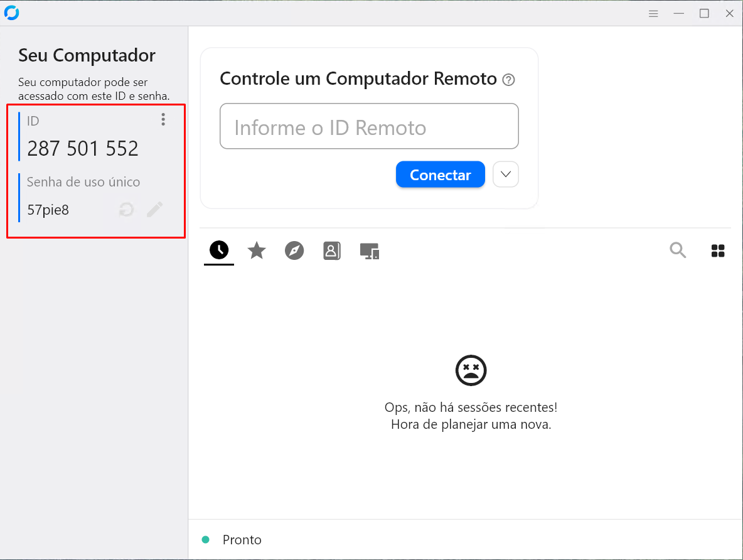Edit the one-time password with pencil icon
Viewport: 743px width, 560px height.
click(154, 209)
